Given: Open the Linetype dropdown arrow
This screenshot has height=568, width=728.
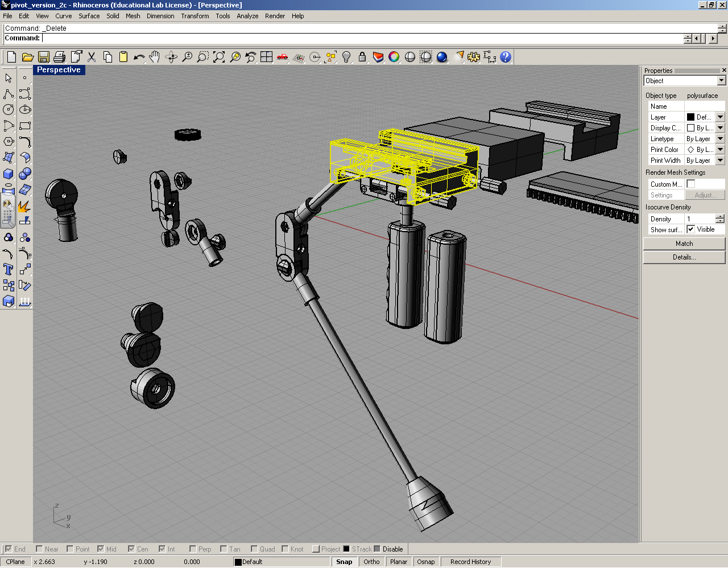Looking at the screenshot, I should [x=721, y=139].
